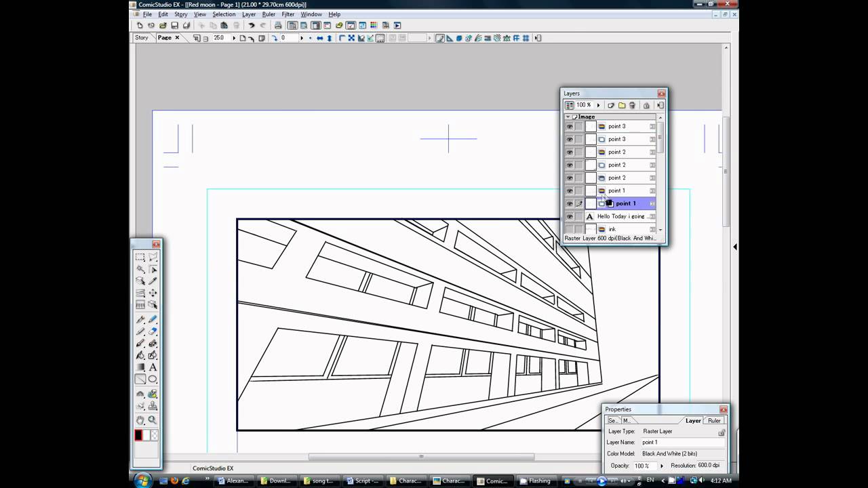Viewport: 868px width, 488px height.
Task: Open the File menu
Action: tap(147, 14)
